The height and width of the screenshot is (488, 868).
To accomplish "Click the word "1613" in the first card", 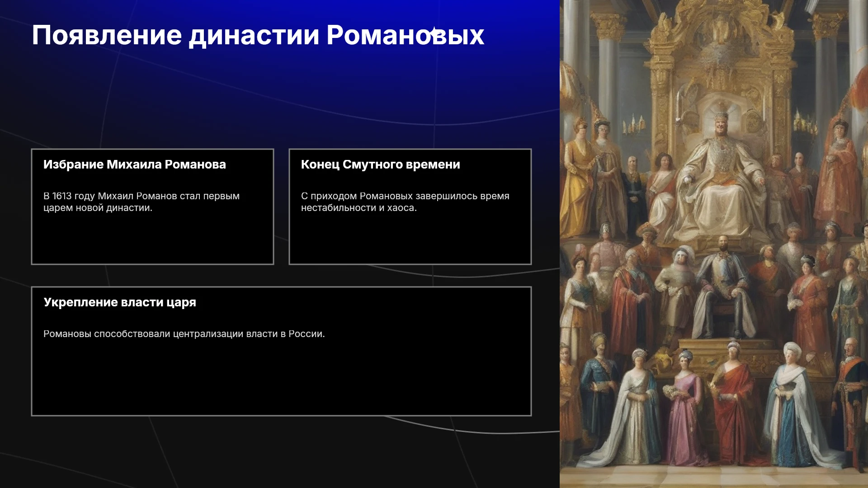I will [62, 196].
